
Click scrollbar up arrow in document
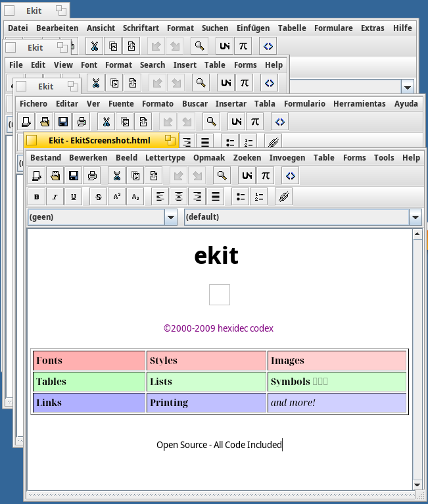coord(417,234)
